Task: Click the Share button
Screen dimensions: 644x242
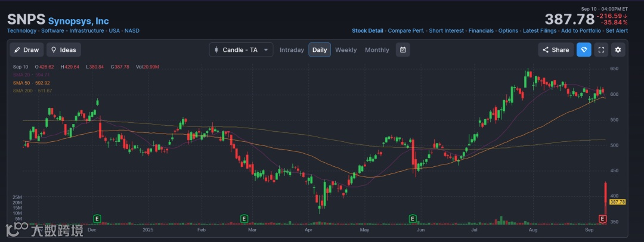Action: [x=556, y=49]
